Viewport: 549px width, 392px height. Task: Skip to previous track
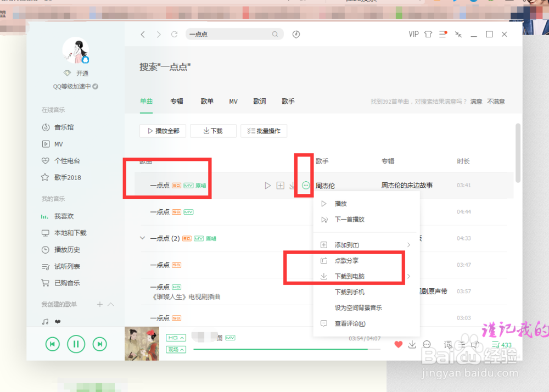click(53, 344)
